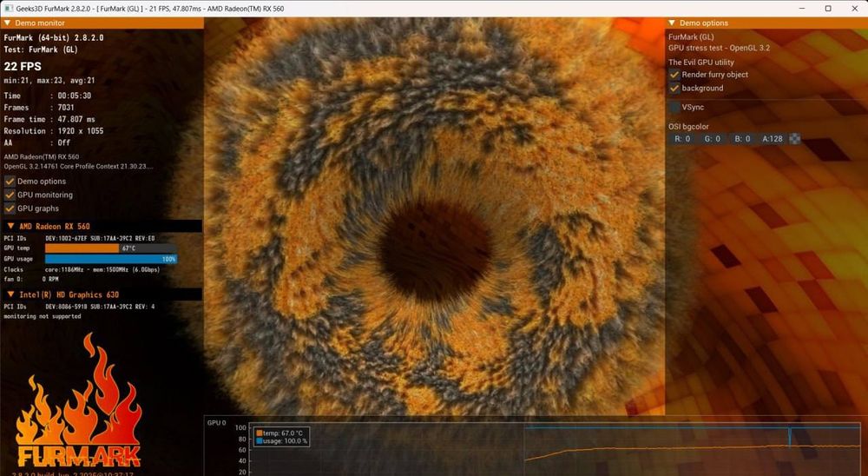The width and height of the screenshot is (868, 476).
Task: Click the FurMark app icon in title bar
Action: (8, 9)
